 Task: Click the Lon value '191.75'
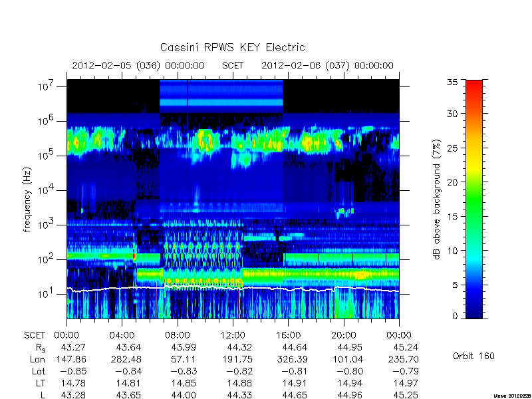(237, 359)
